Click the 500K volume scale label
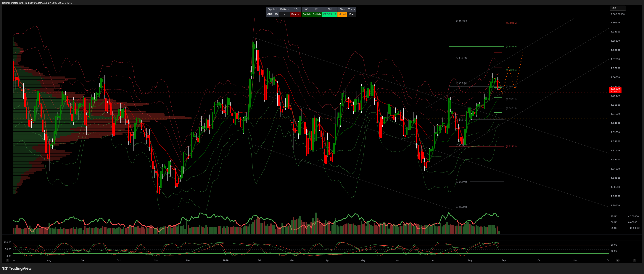This screenshot has height=274, width=644. [x=614, y=222]
